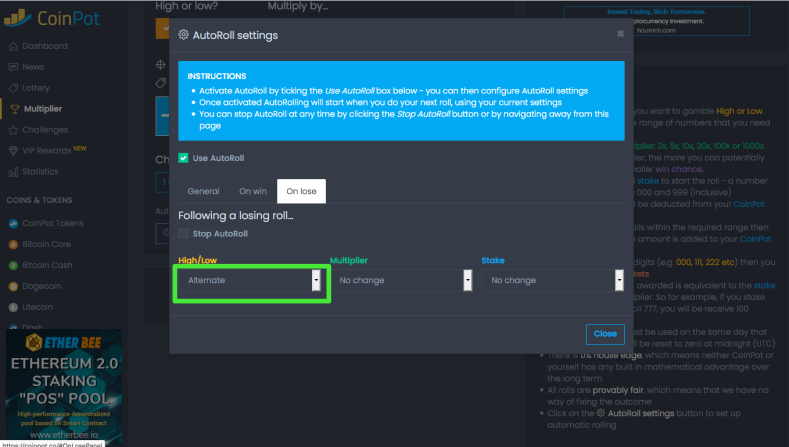Click the Challenges star icon
Image resolution: width=789 pixels, height=447 pixels.
click(14, 130)
